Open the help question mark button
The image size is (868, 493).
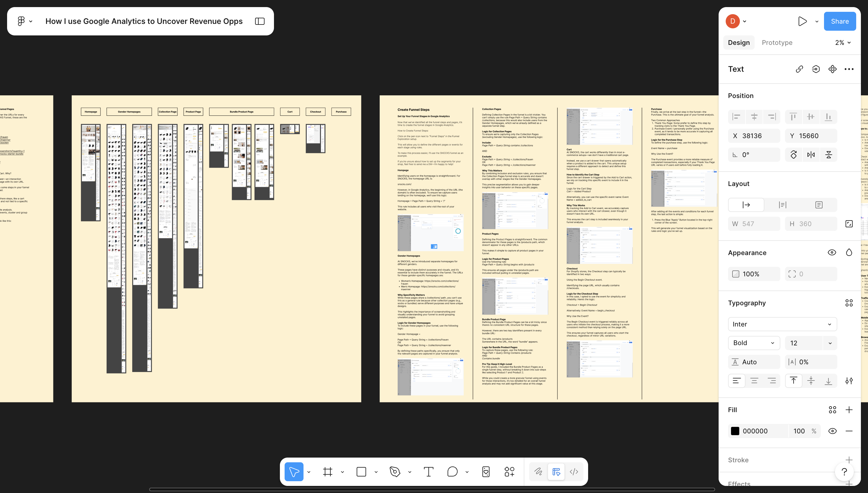(x=844, y=472)
